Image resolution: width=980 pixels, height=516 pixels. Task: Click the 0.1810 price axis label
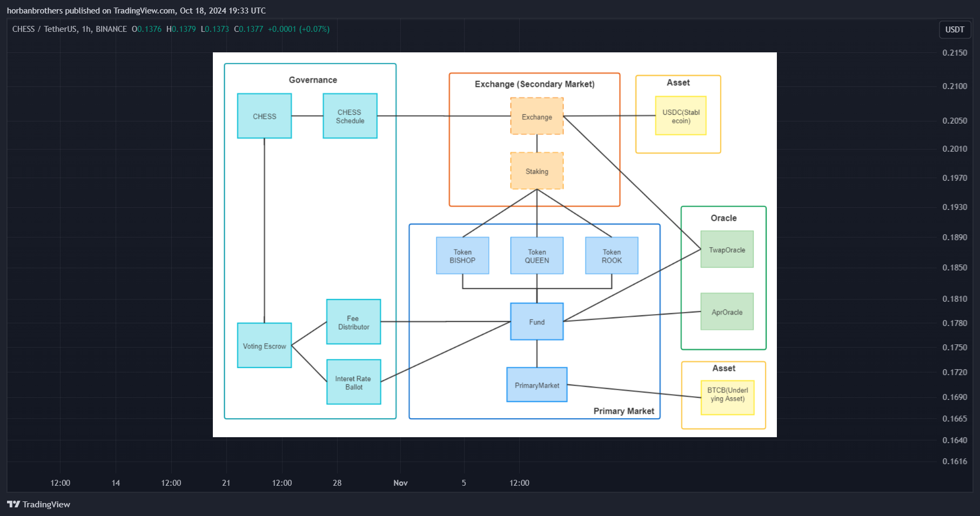pos(955,299)
